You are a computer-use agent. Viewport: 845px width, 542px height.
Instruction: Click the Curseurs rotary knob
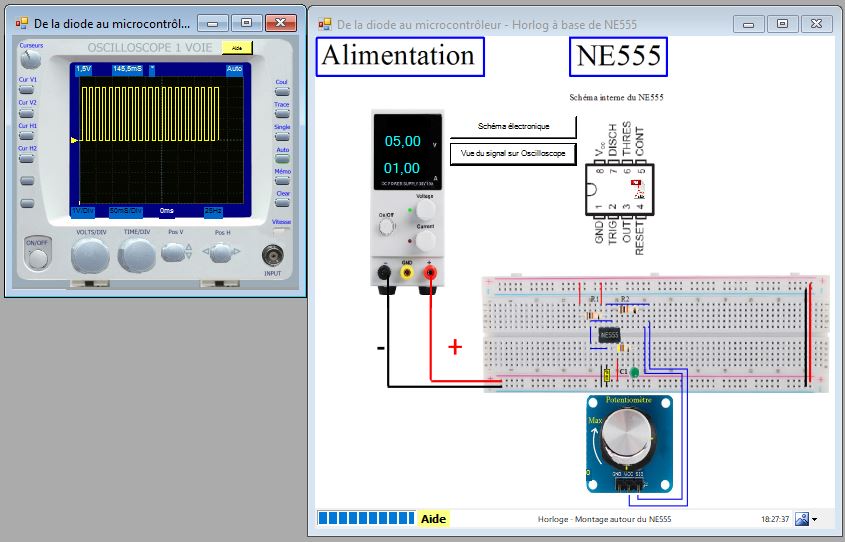31,58
